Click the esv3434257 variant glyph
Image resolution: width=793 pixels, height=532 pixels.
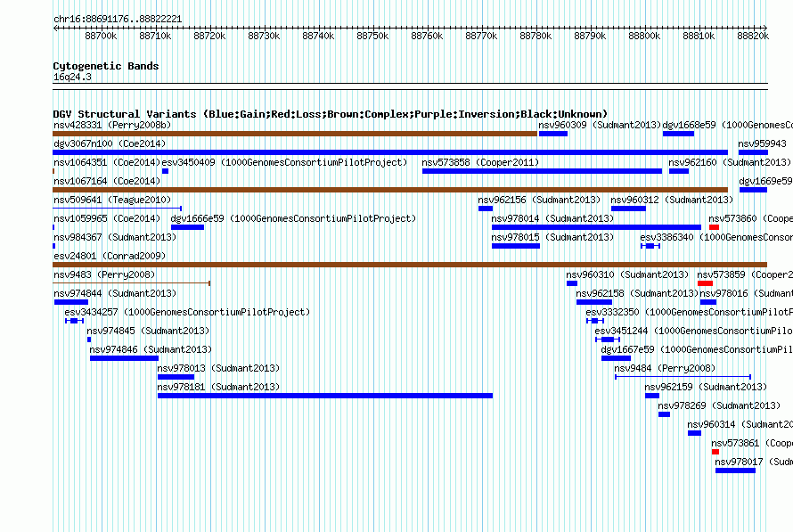74,321
